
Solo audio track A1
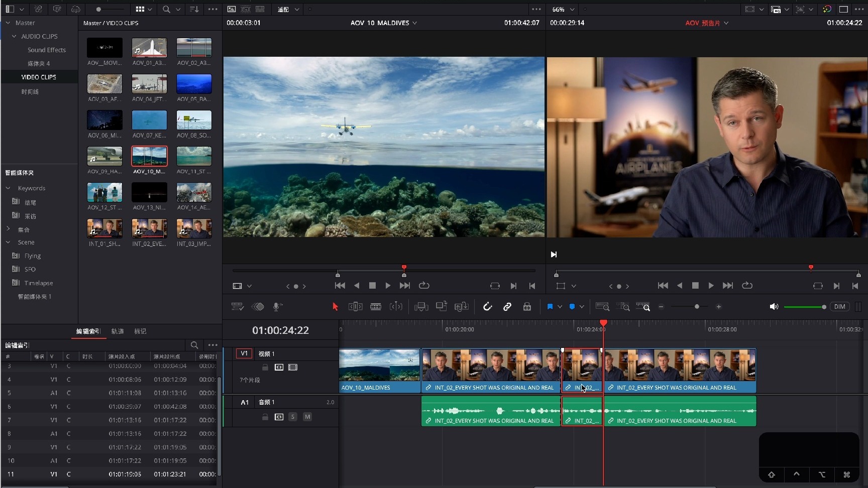[x=293, y=417]
